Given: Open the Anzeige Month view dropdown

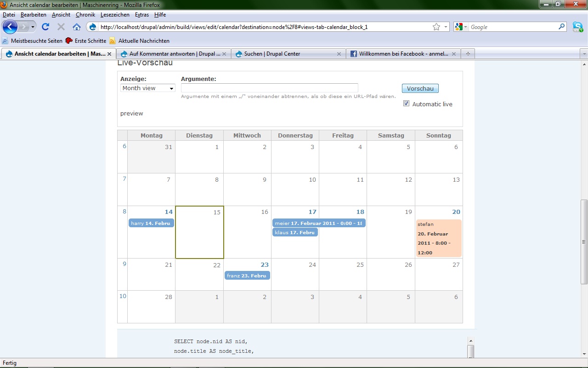Looking at the screenshot, I should [147, 88].
